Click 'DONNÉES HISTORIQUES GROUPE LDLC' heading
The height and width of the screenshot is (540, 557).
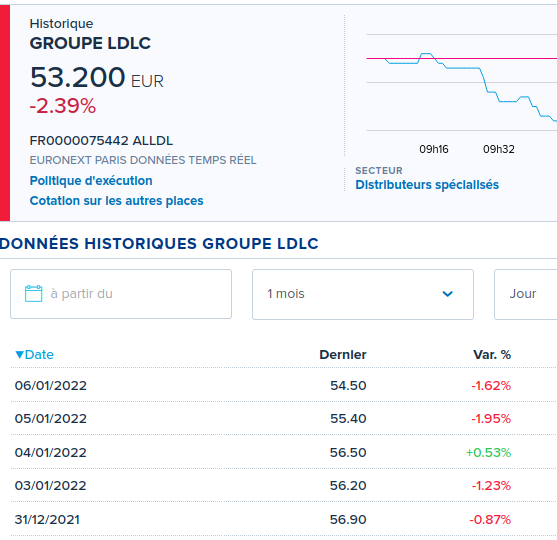coord(159,244)
